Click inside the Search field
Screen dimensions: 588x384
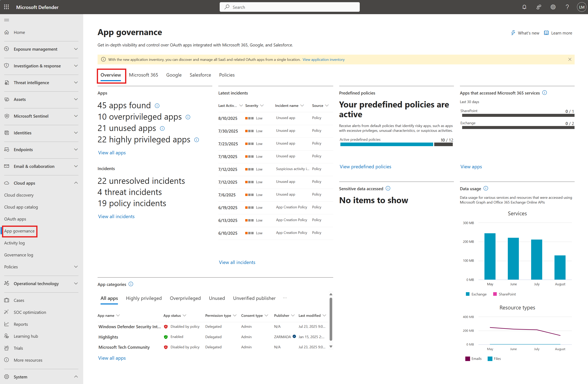(289, 7)
